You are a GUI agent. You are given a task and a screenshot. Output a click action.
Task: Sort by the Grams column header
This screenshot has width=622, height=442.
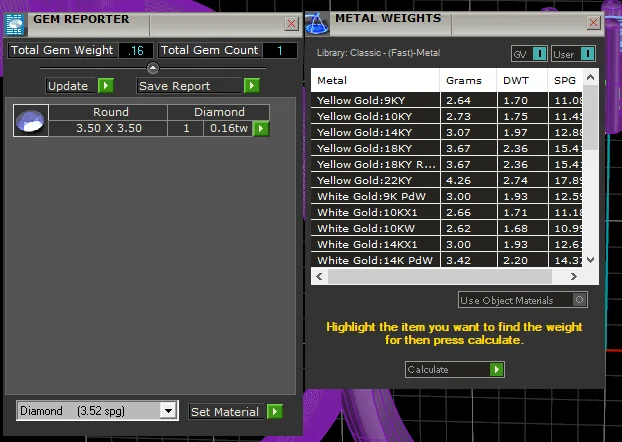pos(468,81)
